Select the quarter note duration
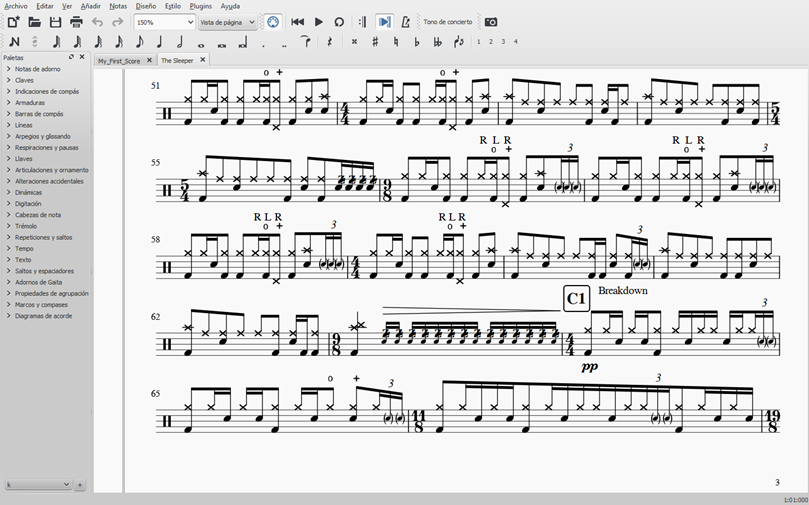This screenshot has height=505, width=809. tap(159, 42)
